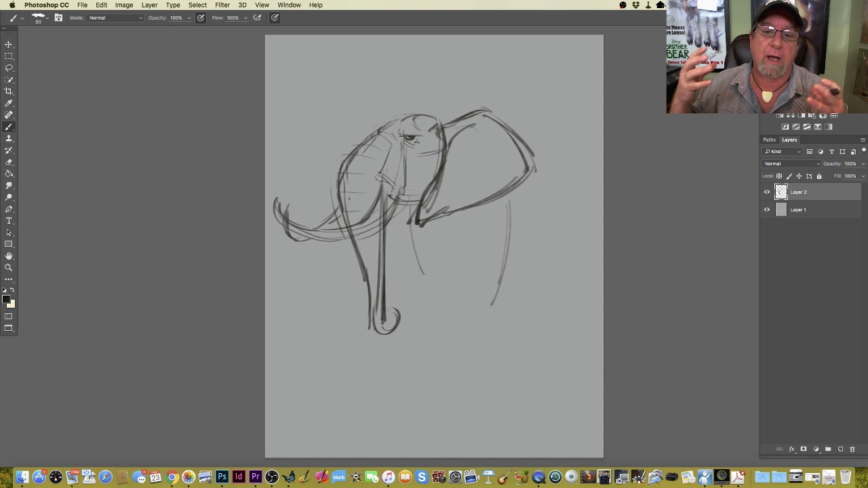Select the Pen tool
This screenshot has width=868, height=488.
9,209
